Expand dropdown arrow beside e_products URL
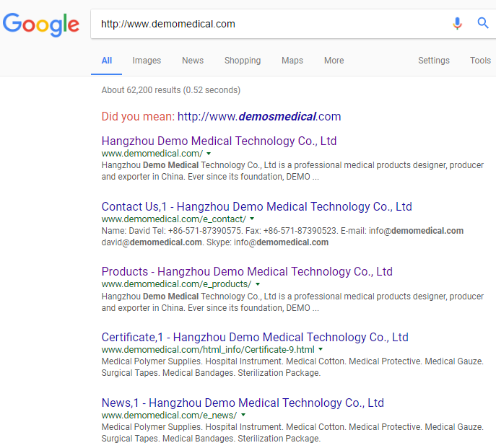The width and height of the screenshot is (496, 448). 258,284
